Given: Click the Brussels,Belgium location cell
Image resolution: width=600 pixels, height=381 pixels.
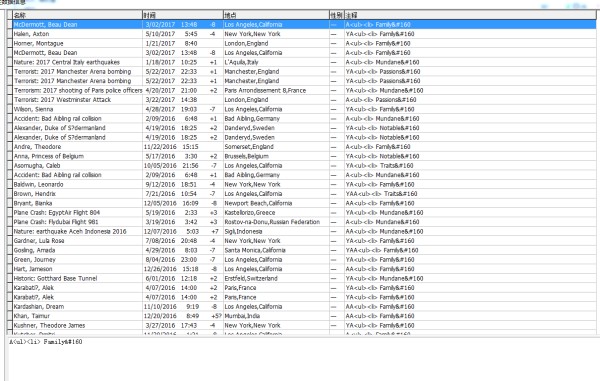Looking at the screenshot, I should click(x=246, y=156).
